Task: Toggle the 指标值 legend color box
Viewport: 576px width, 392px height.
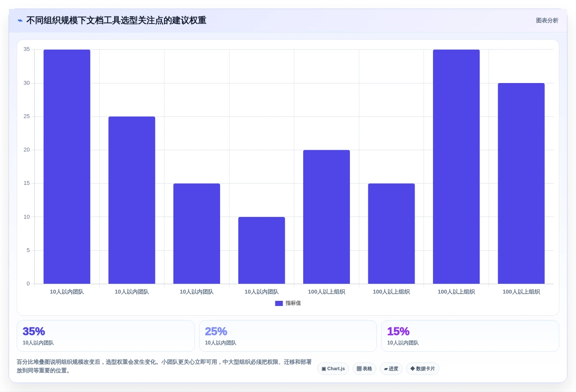Action: click(x=279, y=303)
